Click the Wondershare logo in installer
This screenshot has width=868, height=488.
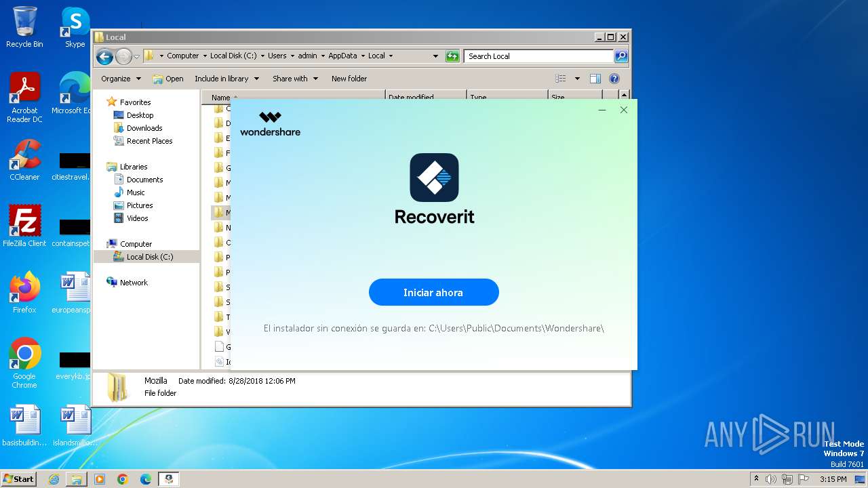pyautogui.click(x=270, y=124)
